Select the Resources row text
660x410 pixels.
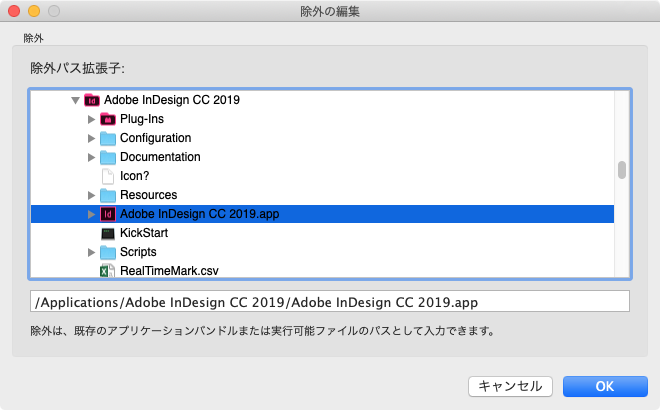point(149,194)
